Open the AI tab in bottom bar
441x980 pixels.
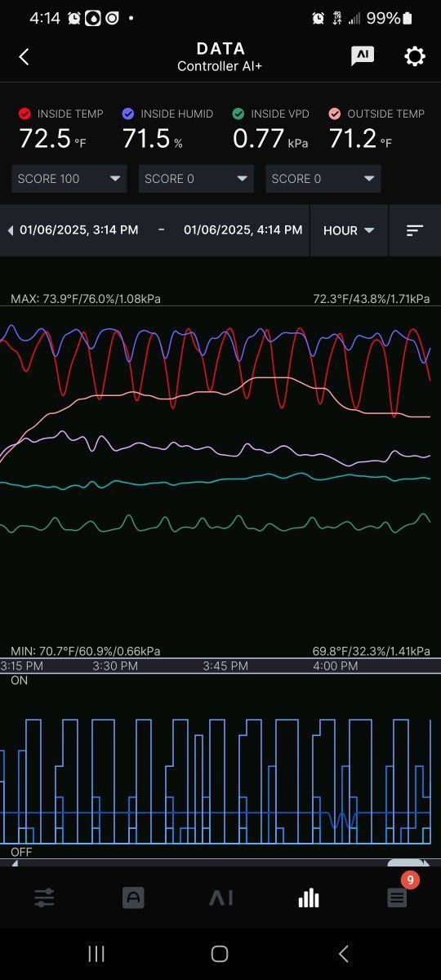click(220, 898)
